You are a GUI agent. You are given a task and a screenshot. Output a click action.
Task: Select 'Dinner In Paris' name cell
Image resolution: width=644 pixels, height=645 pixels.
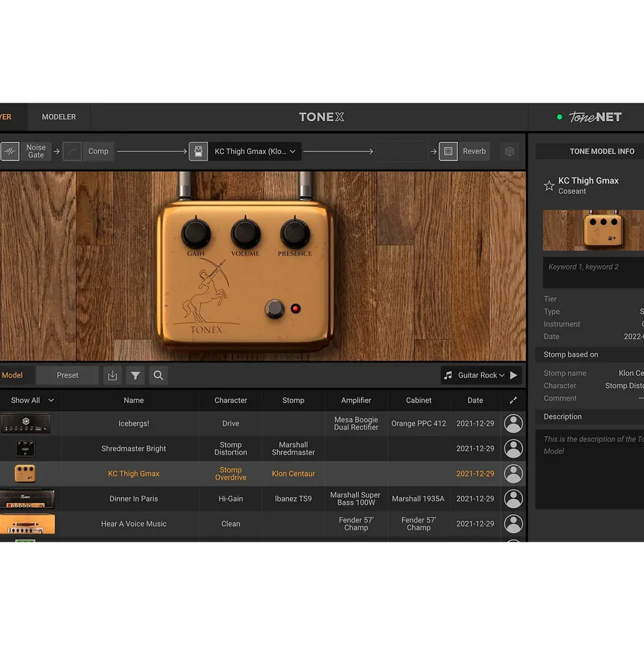coord(134,498)
